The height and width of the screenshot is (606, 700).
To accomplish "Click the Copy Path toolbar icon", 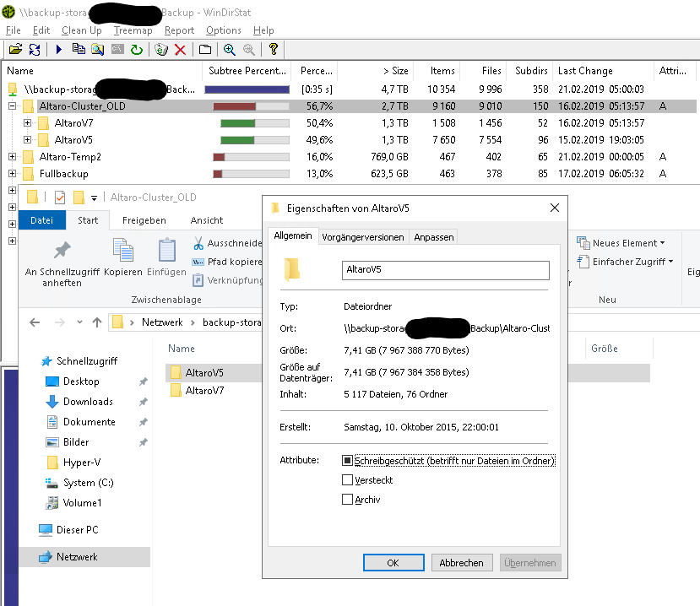I will pyautogui.click(x=79, y=49).
